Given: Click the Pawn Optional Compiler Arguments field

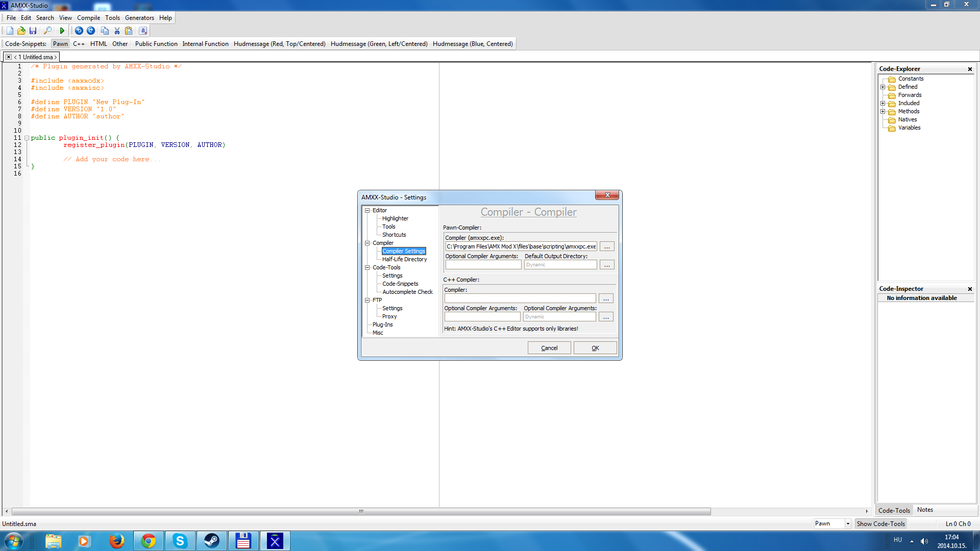Looking at the screenshot, I should tap(483, 265).
